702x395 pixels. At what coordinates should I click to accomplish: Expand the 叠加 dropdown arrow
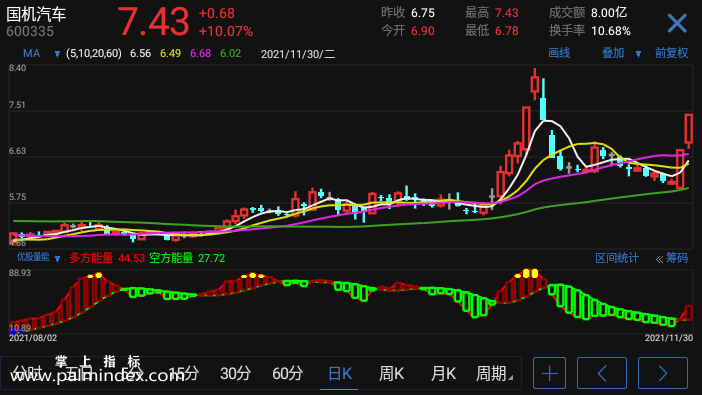pos(638,54)
